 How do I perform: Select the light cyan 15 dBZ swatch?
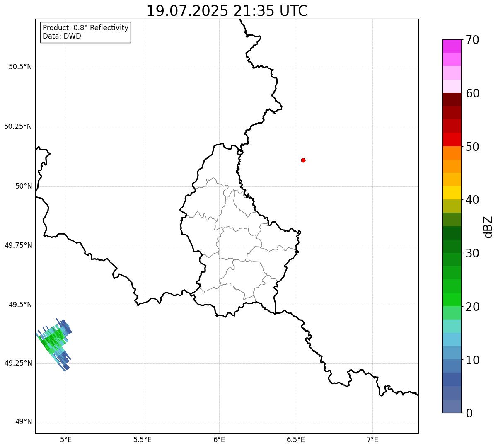point(452,326)
